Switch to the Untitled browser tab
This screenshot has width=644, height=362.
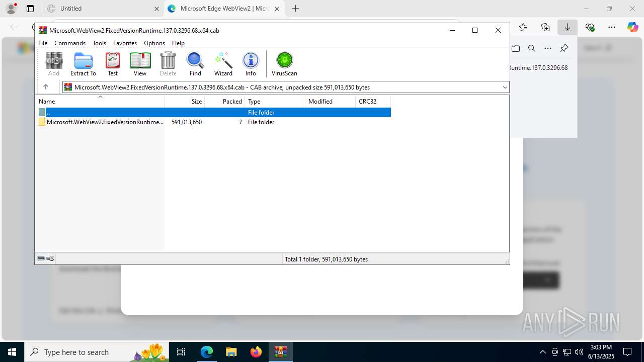click(x=103, y=9)
